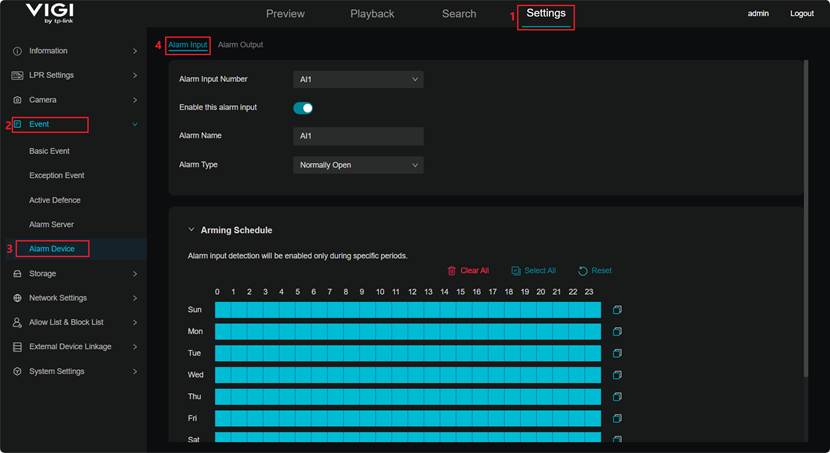
Task: Click the Logout link
Action: click(x=802, y=14)
